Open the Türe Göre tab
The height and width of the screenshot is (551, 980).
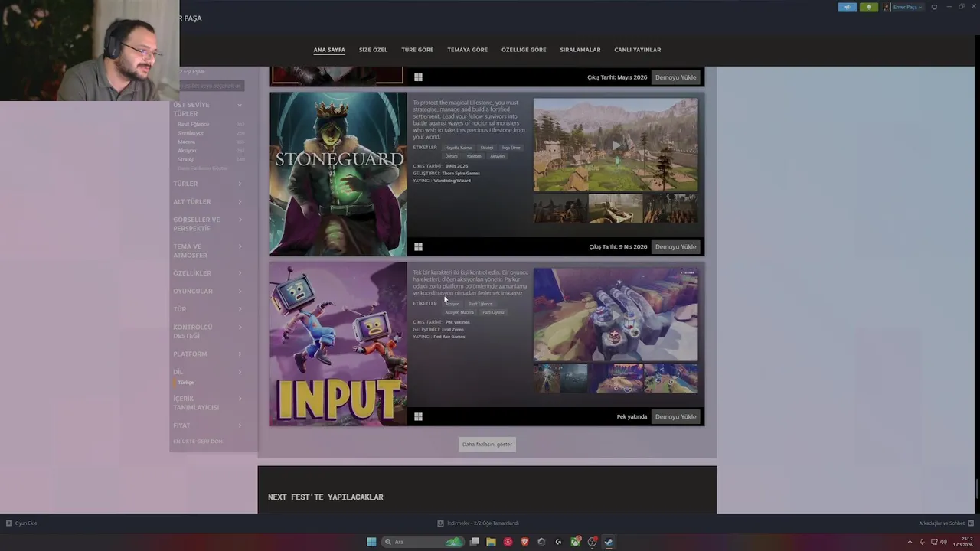pos(417,50)
